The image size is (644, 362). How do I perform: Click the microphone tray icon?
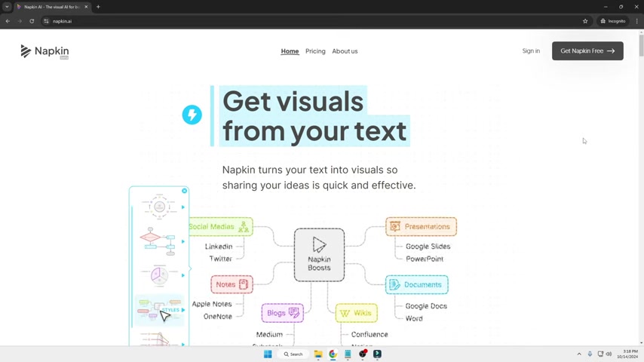coord(590,354)
